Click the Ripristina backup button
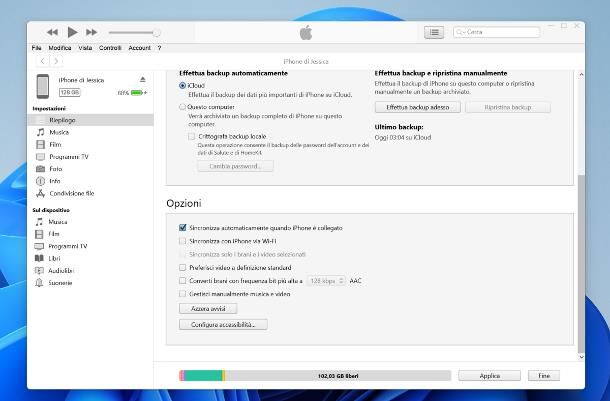The height and width of the screenshot is (401, 610). (x=508, y=107)
